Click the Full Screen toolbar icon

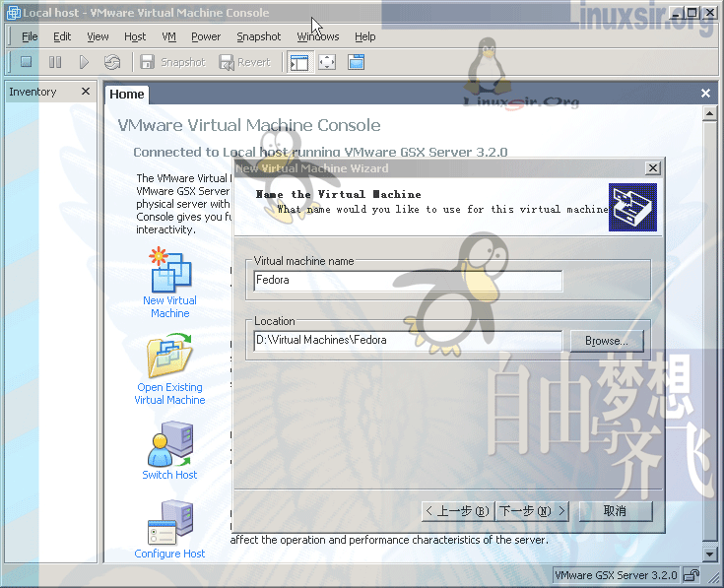(327, 62)
